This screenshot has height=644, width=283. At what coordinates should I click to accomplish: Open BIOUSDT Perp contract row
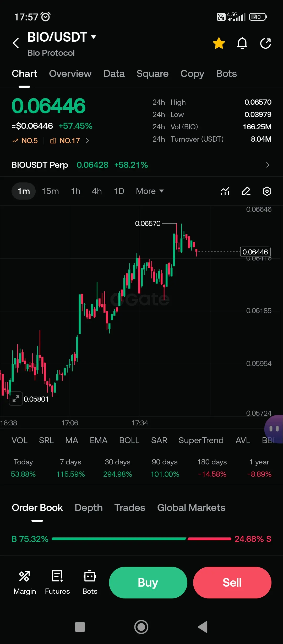(141, 165)
